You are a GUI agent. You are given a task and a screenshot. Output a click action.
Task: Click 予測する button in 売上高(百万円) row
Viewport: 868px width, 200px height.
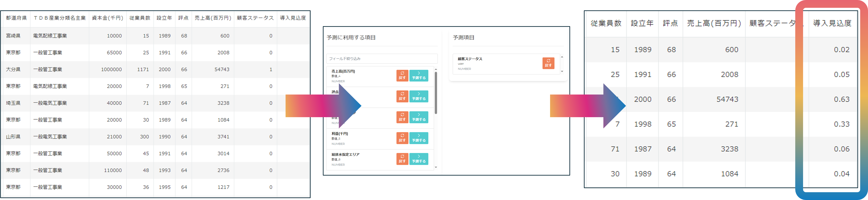coord(418,76)
